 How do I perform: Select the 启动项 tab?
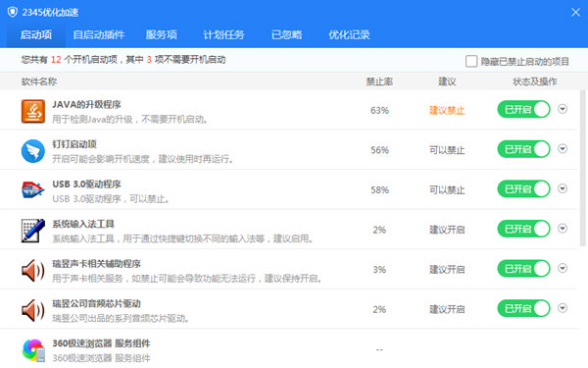(36, 35)
